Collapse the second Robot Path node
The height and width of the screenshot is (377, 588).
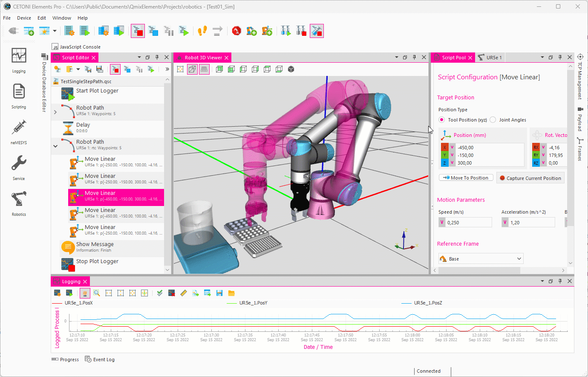55,146
